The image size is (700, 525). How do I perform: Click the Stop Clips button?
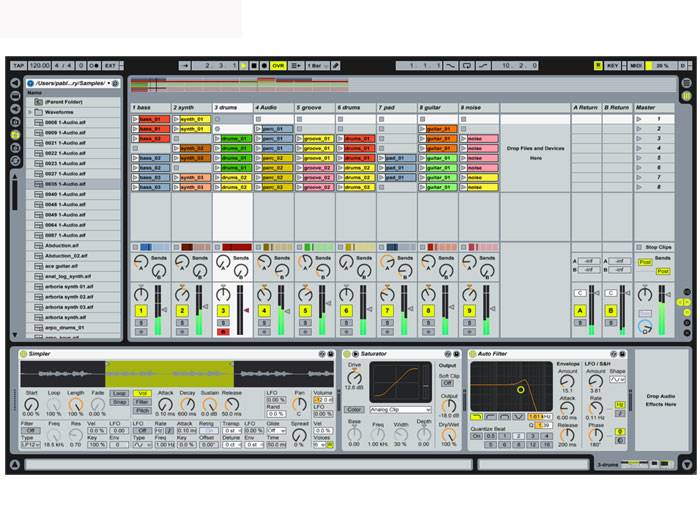653,246
